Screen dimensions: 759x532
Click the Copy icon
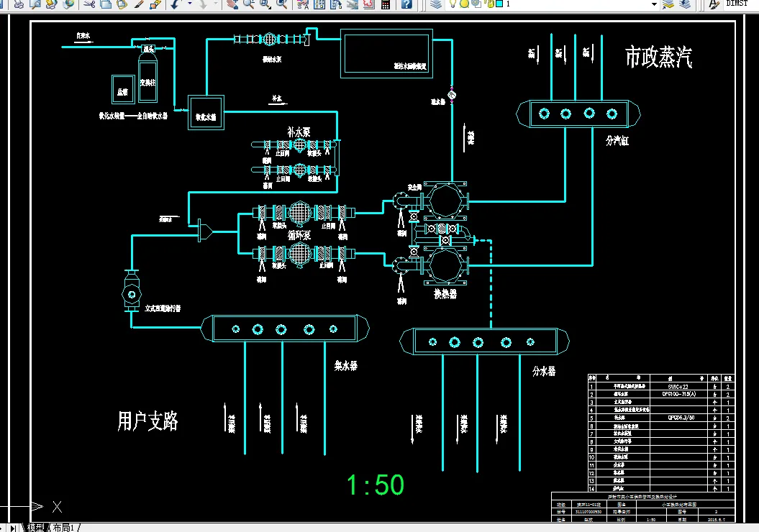[x=106, y=4]
